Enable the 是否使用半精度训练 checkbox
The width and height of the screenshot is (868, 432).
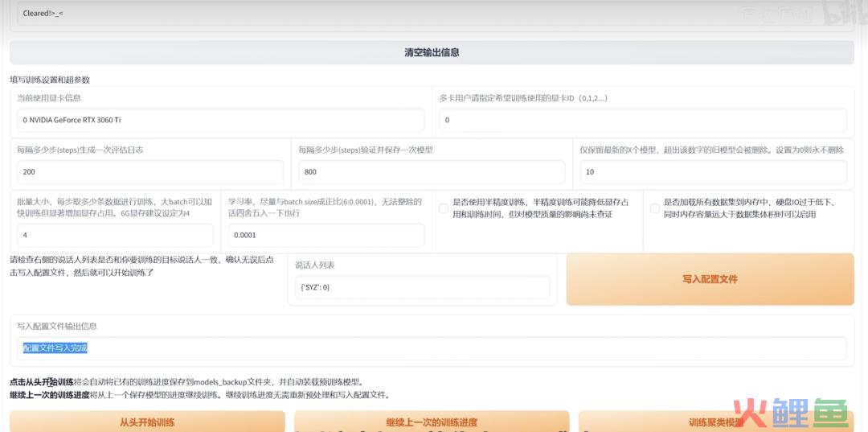click(444, 208)
